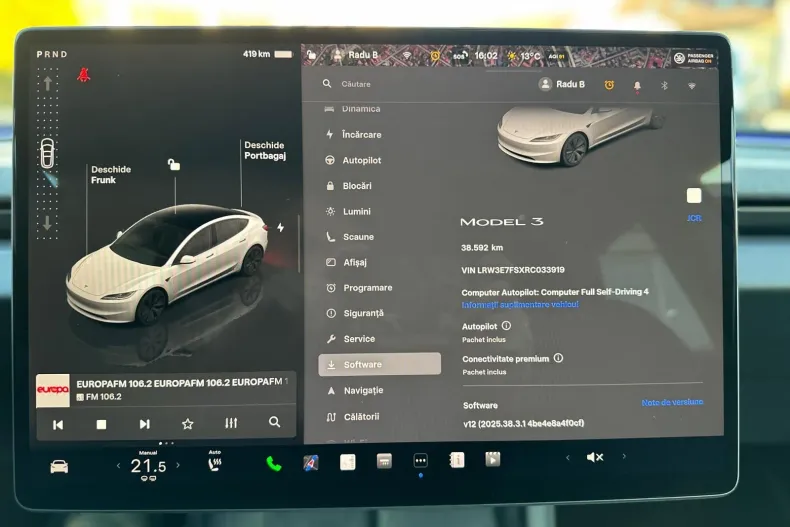
Task: Open Note de versiune release notes
Action: click(672, 402)
